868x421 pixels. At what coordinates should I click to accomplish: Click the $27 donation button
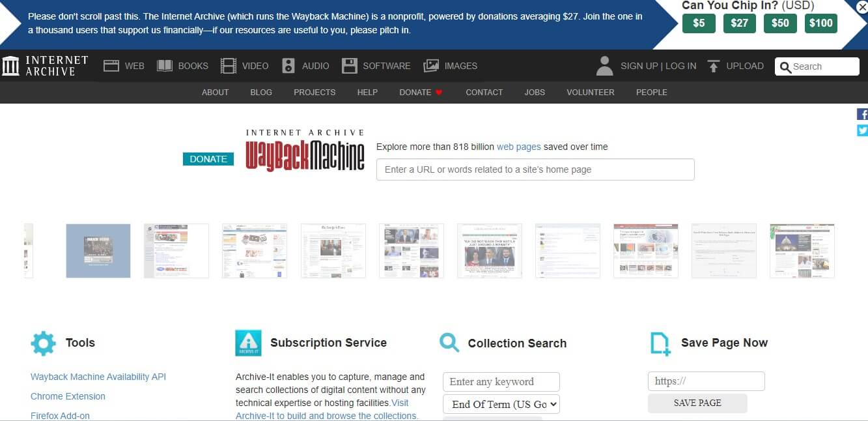coord(739,22)
